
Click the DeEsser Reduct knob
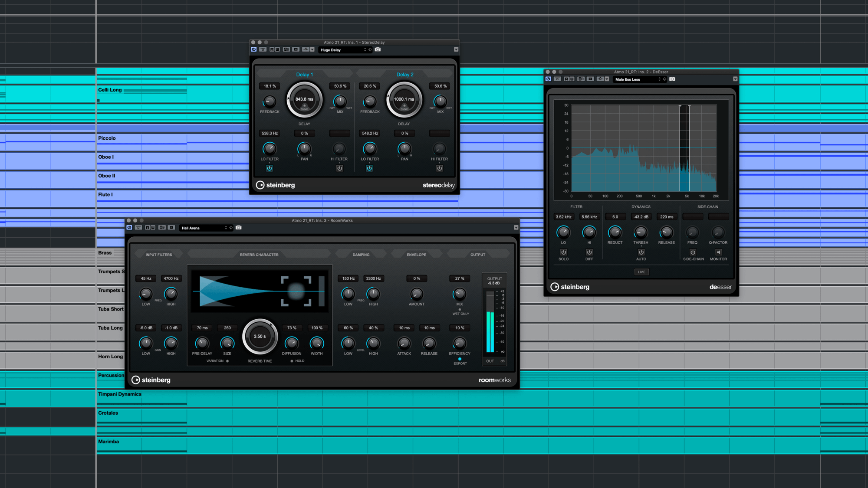[x=615, y=232]
